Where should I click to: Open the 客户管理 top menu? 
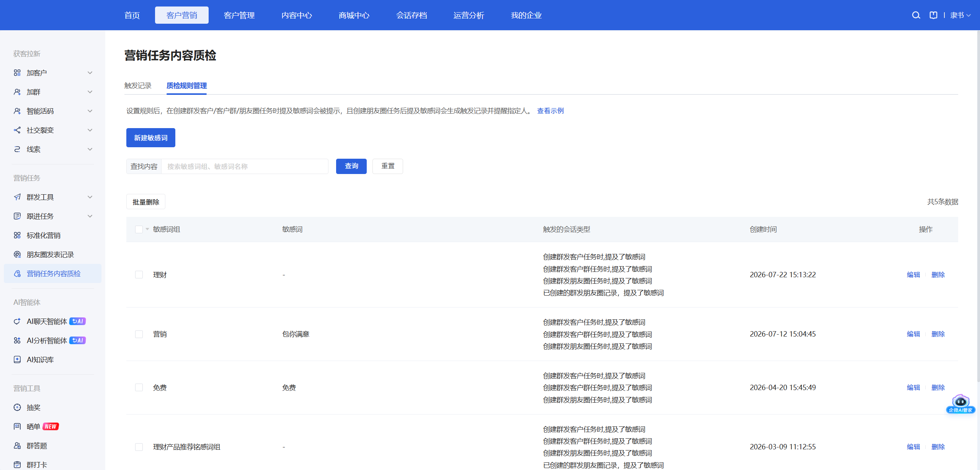239,15
